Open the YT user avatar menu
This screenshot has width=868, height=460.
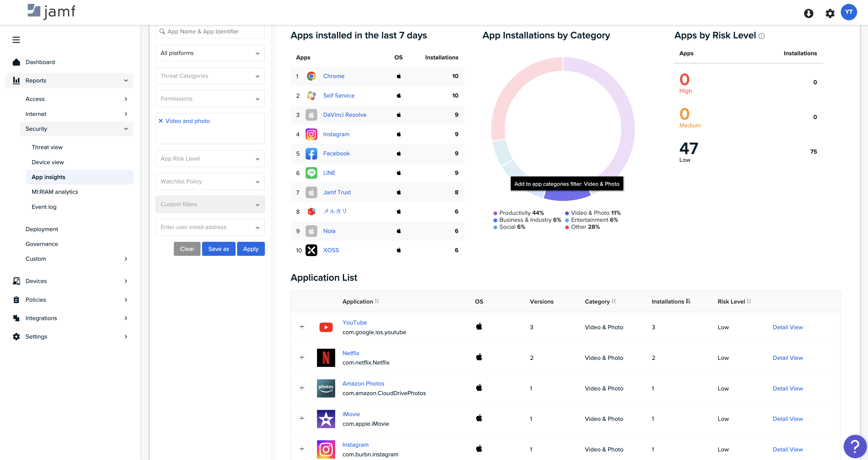pos(849,12)
